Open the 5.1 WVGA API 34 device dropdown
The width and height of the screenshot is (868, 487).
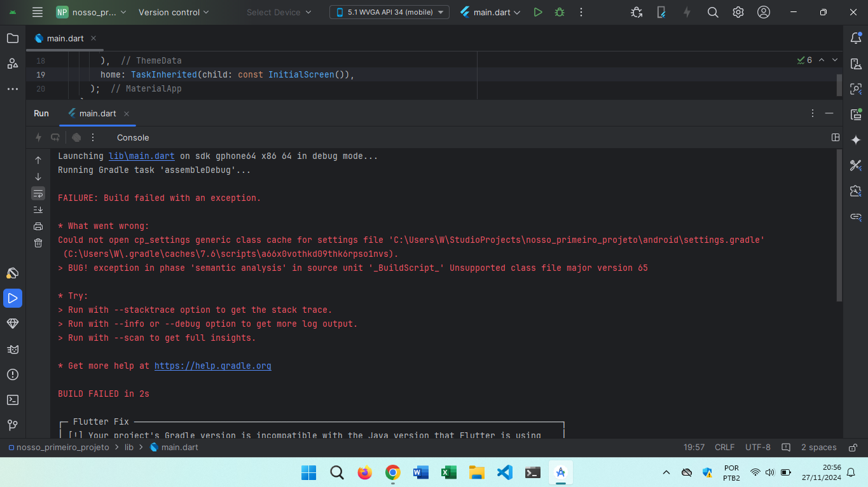(389, 12)
